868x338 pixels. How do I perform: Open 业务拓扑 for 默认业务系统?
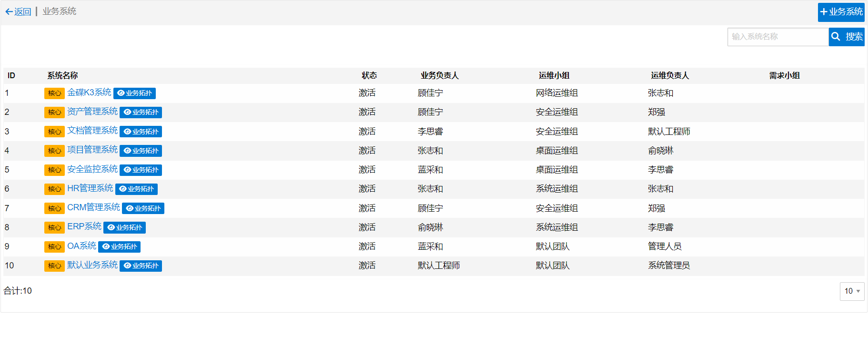141,266
